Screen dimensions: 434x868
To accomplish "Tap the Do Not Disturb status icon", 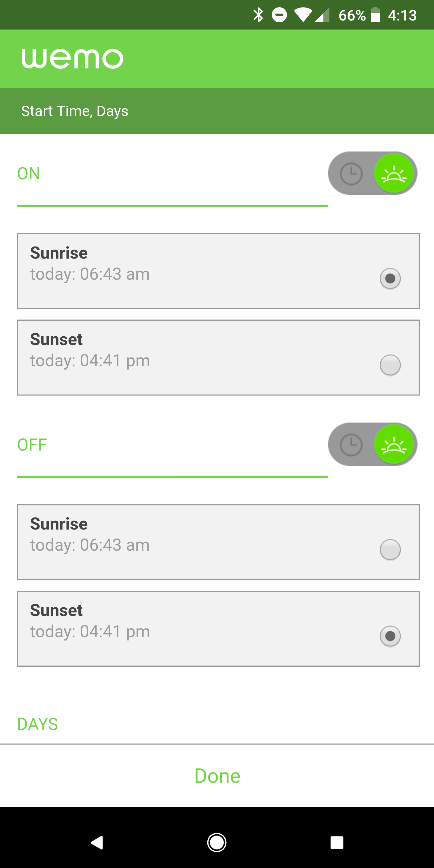I will (279, 15).
